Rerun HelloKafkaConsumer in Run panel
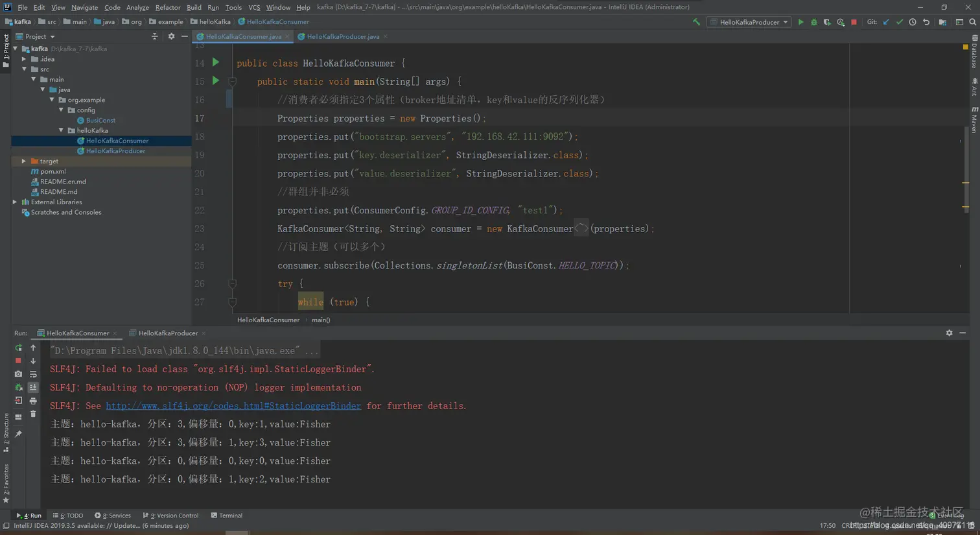980x535 pixels. 18,348
